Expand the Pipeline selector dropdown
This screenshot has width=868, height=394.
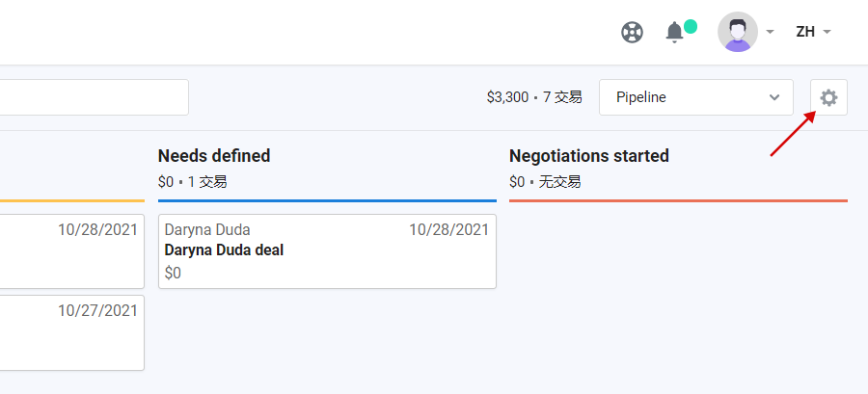(x=695, y=98)
